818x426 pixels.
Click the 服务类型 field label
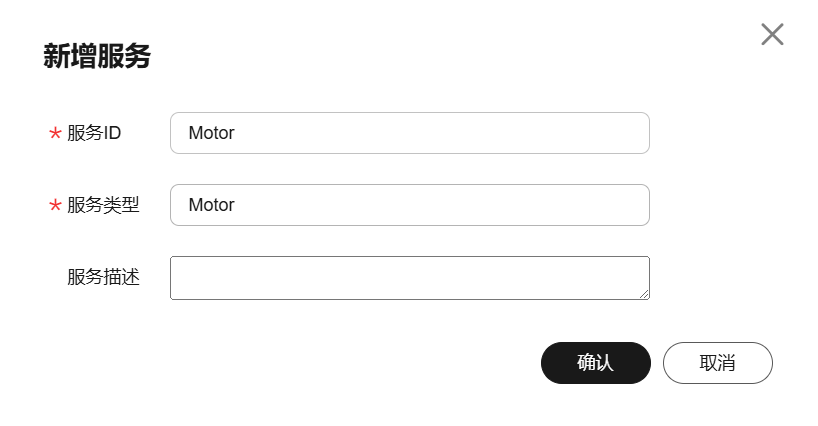click(x=103, y=205)
